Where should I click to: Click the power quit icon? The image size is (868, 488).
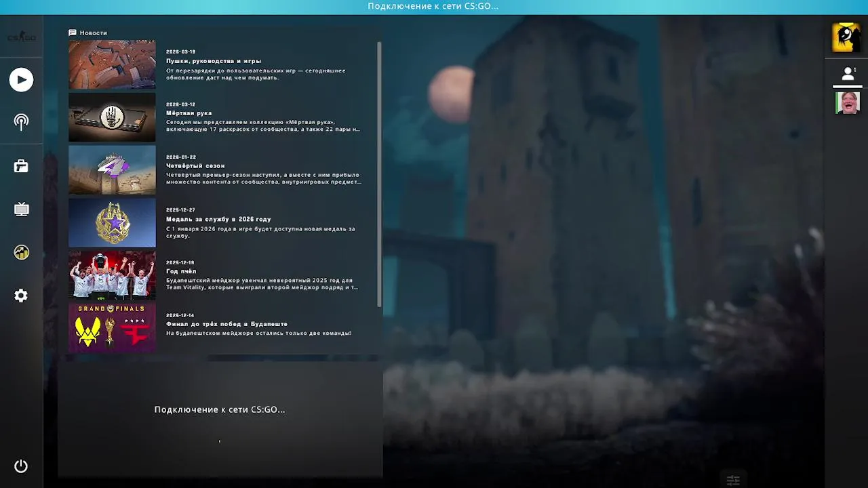point(21,466)
